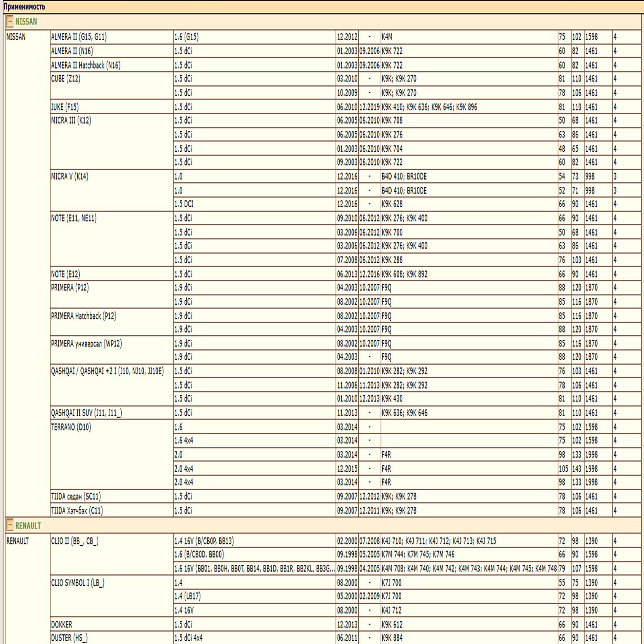644x644 pixels.
Task: Select the CUBE (Z12) model cell
Action: (66, 79)
